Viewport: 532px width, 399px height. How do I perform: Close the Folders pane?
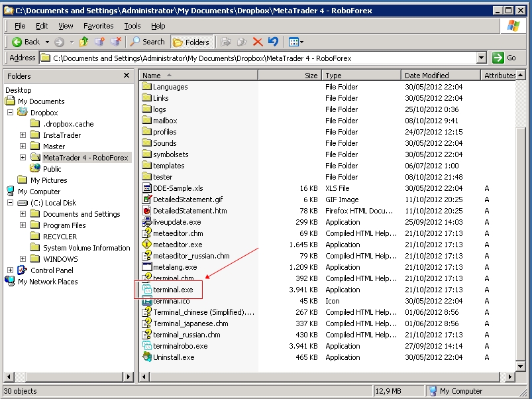click(x=127, y=76)
